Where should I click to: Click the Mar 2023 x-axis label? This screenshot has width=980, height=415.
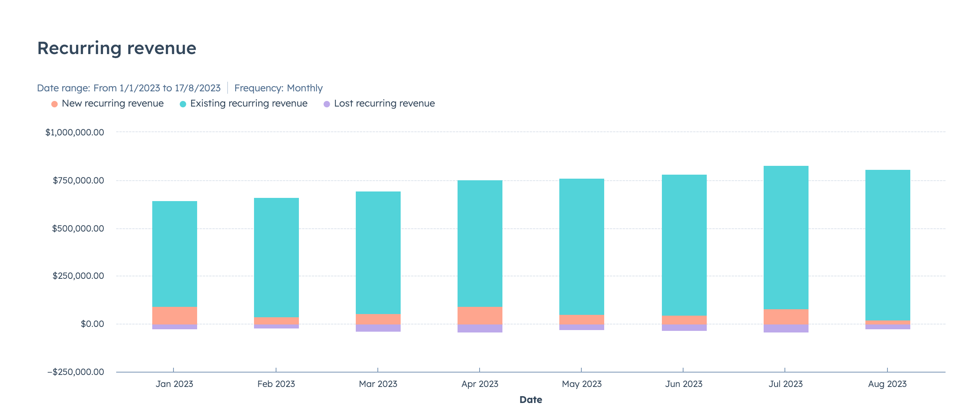[x=378, y=384]
